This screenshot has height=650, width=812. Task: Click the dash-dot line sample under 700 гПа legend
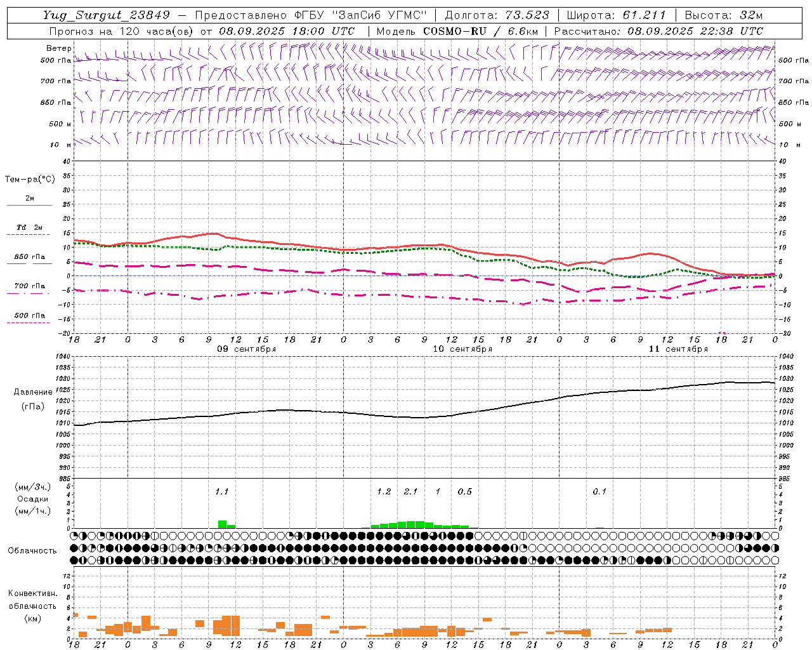pos(29,294)
